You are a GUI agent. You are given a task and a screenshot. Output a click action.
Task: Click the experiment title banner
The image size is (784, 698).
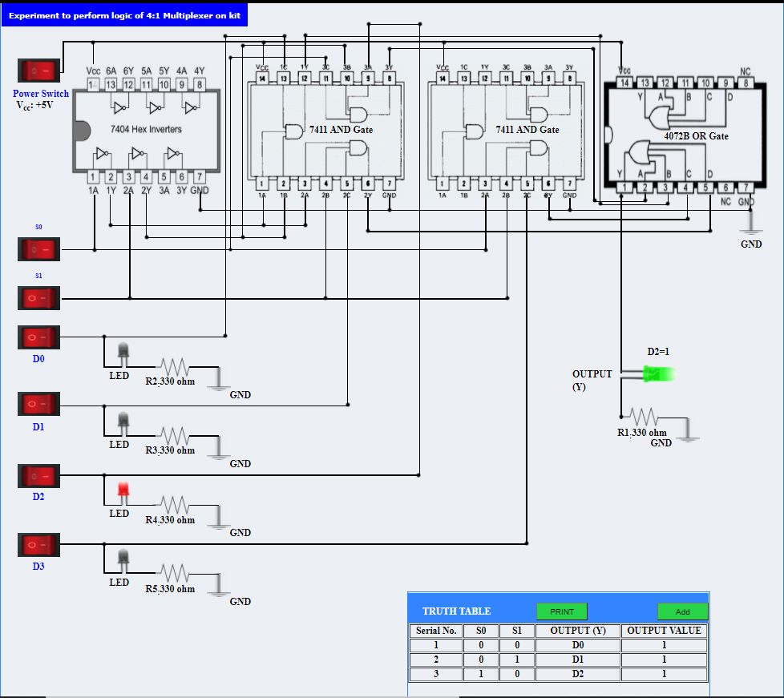click(123, 14)
